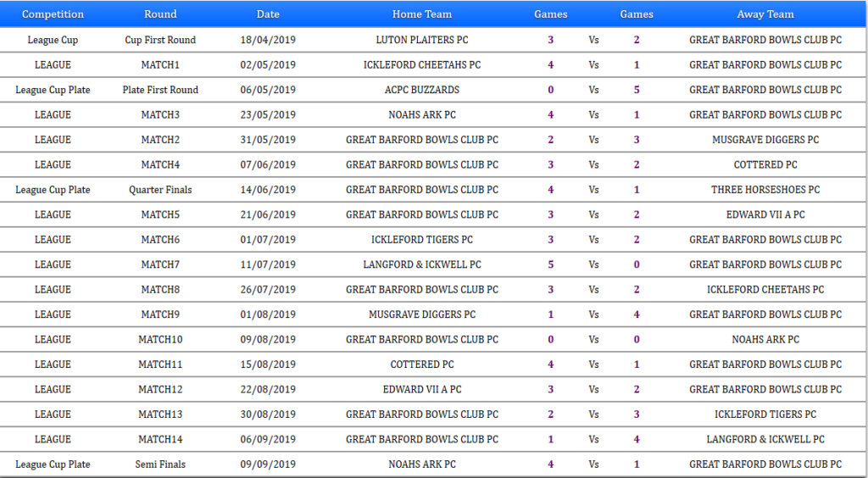Viewport: 868px width, 478px height.
Task: Click the Competition column header
Action: tap(53, 14)
